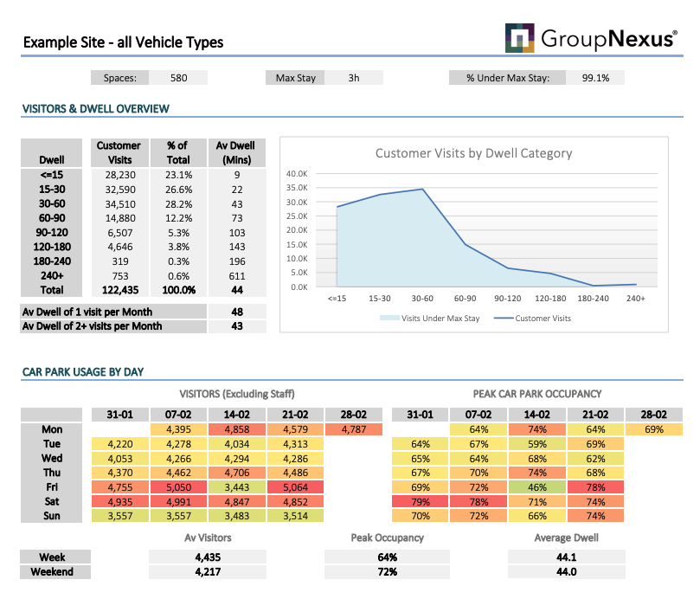This screenshot has height=599, width=700.
Task: Select the % Under Max Stay value 99.1%
Action: tap(595, 78)
